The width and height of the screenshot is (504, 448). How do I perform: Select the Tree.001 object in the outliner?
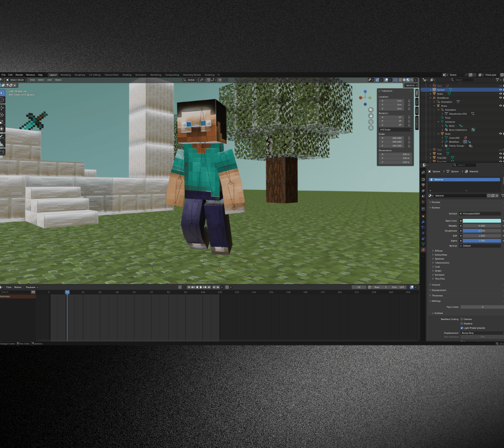[x=442, y=158]
